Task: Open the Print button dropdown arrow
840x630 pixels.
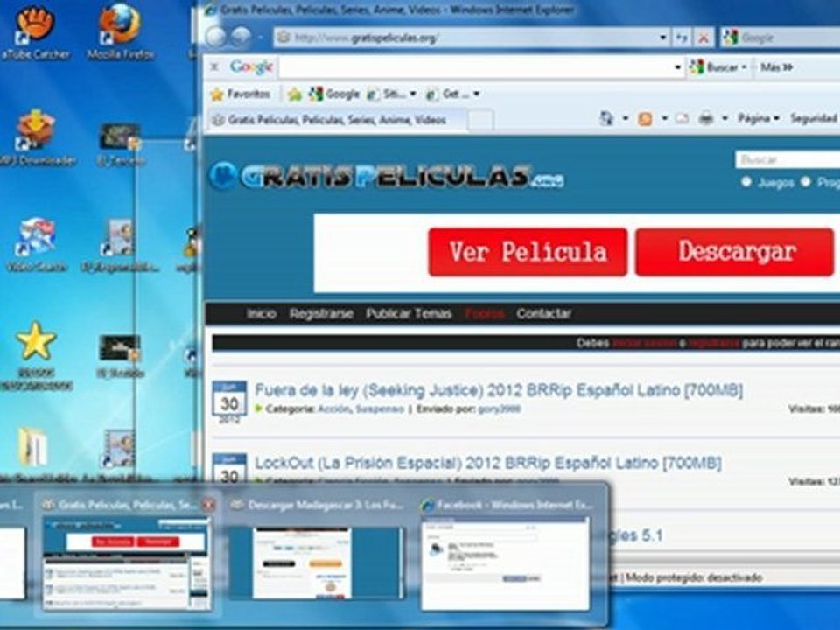Action: (x=724, y=118)
